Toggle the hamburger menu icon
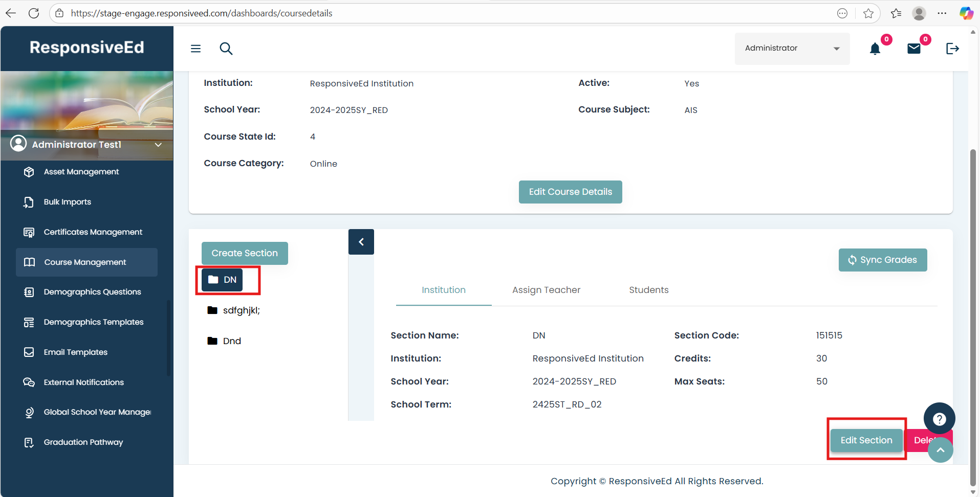 195,49
